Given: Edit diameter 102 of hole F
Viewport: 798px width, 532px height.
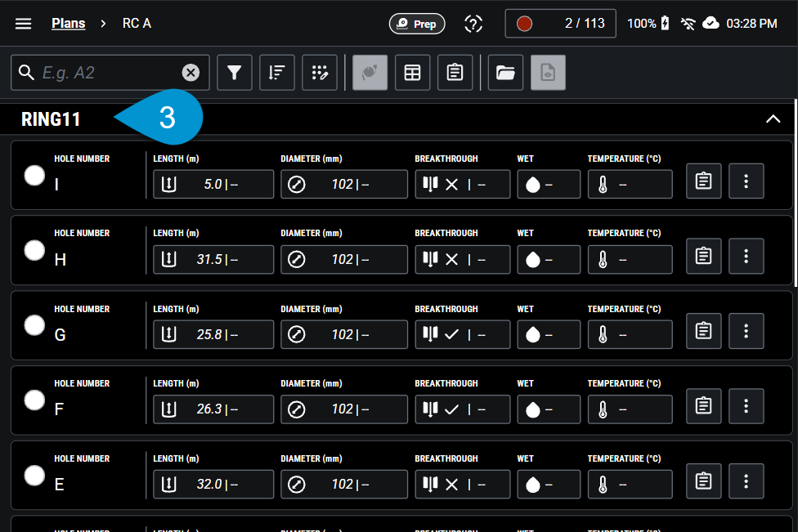Looking at the screenshot, I should pyautogui.click(x=344, y=409).
